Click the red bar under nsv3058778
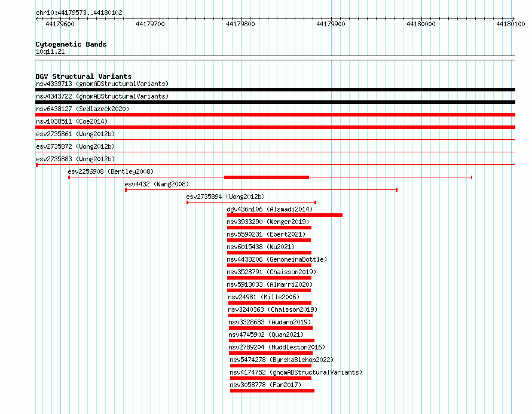Viewport: 532px width, 414px height. tap(272, 391)
